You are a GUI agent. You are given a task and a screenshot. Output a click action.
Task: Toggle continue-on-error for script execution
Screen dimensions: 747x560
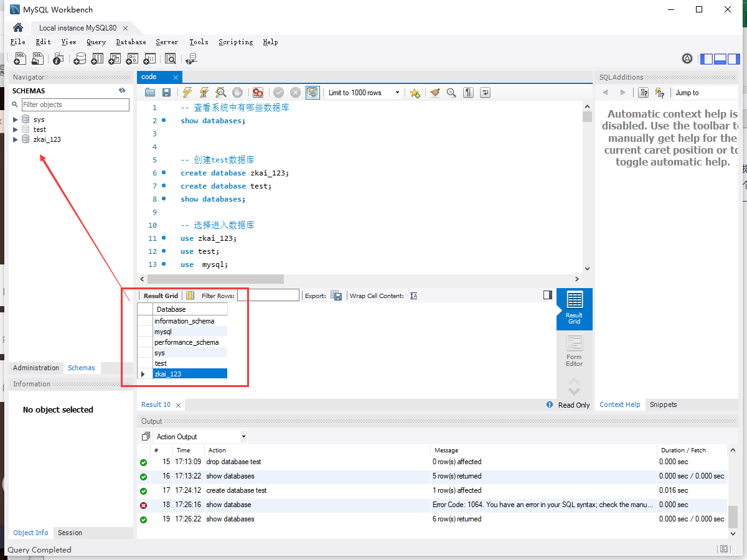tap(258, 93)
